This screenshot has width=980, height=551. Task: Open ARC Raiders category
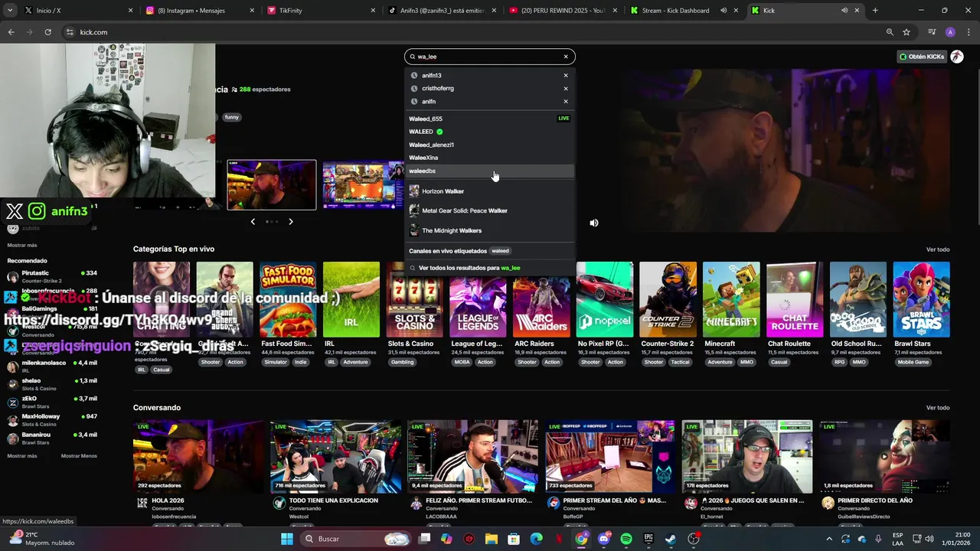coord(541,299)
